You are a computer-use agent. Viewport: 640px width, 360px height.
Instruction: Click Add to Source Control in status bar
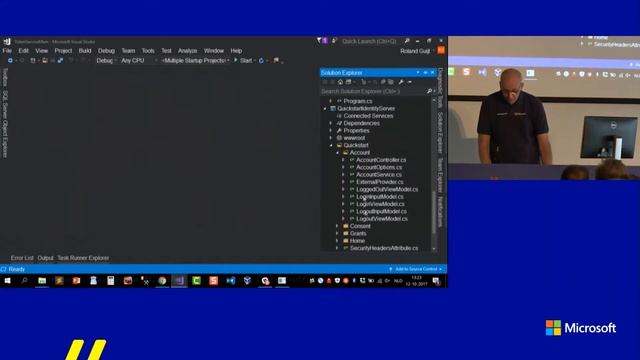[x=416, y=269]
